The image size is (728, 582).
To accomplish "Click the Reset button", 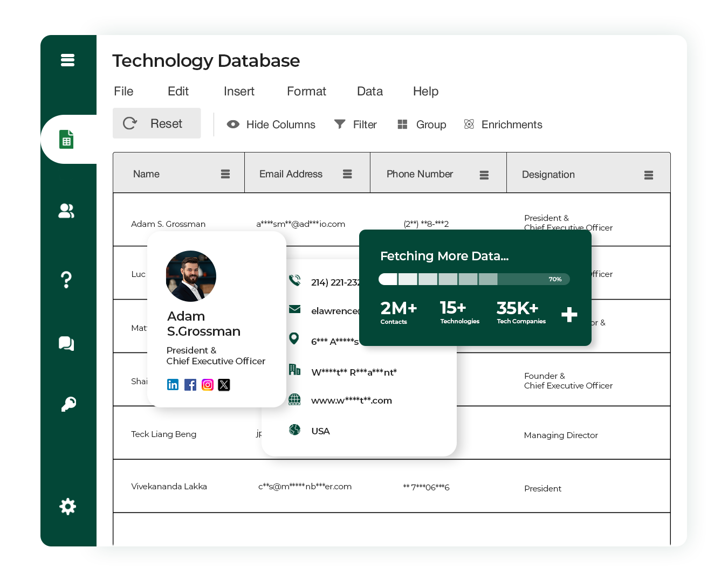I will pos(156,123).
